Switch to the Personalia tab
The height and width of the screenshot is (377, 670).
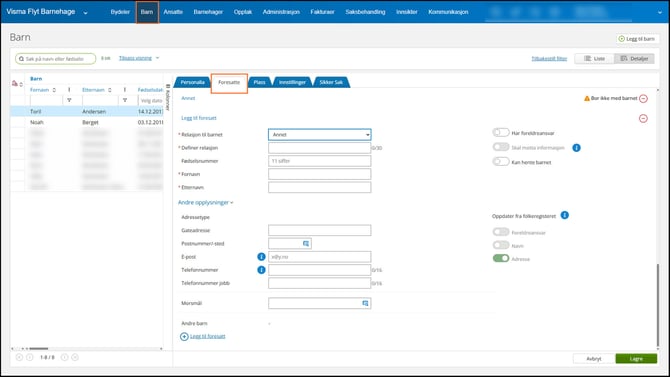(x=192, y=82)
